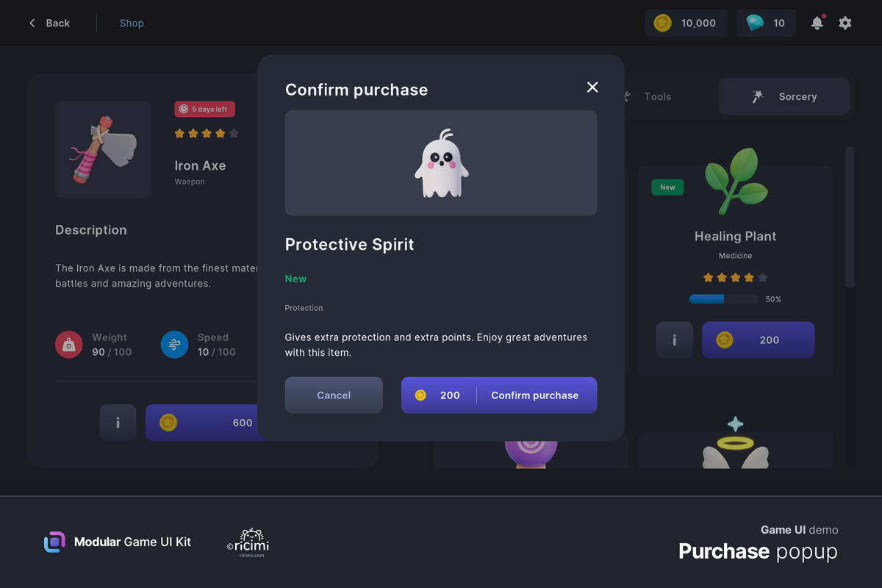882x588 pixels.
Task: Switch to the Sorcery tab
Action: [784, 96]
